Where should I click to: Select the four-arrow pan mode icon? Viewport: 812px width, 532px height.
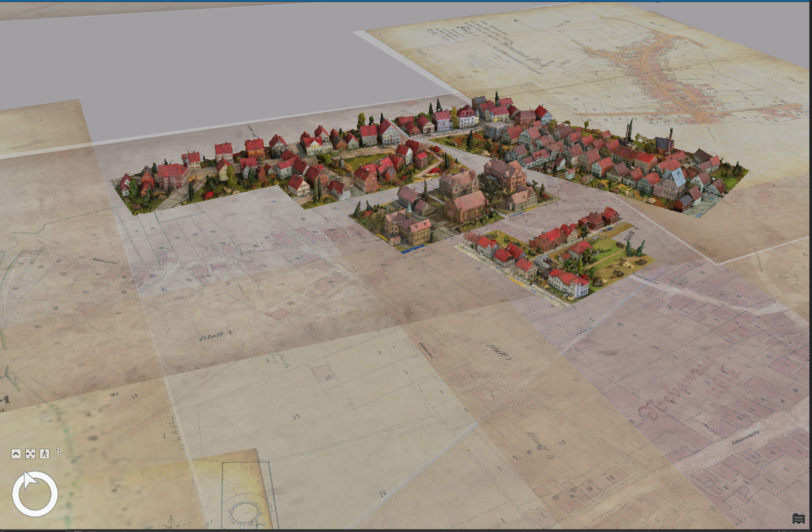click(30, 454)
